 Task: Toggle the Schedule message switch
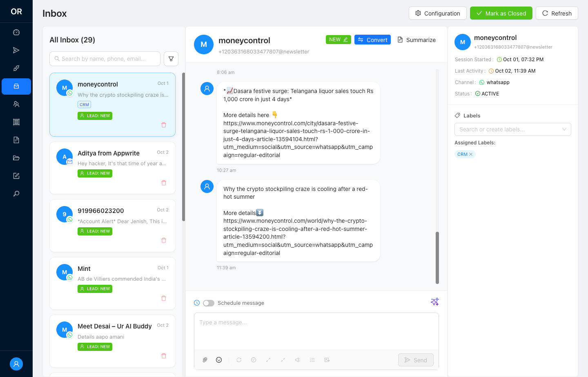coord(209,303)
